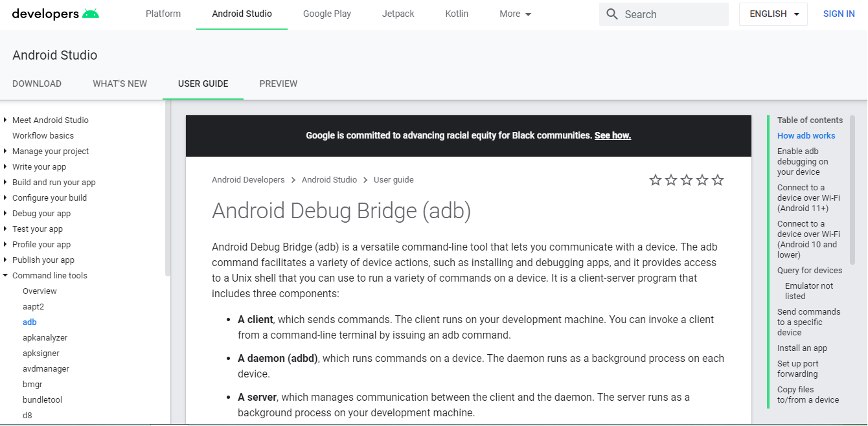Screen dimensions: 868x426
Task: Switch to the WHAT'S NEW tab
Action: [120, 84]
